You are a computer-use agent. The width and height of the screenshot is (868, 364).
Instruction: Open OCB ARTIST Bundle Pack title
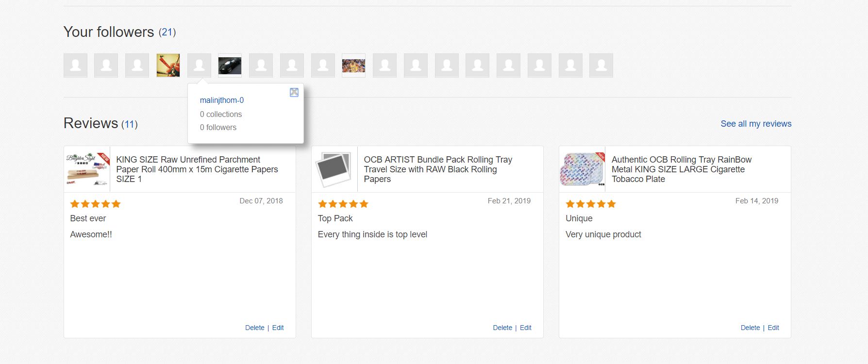tap(437, 169)
